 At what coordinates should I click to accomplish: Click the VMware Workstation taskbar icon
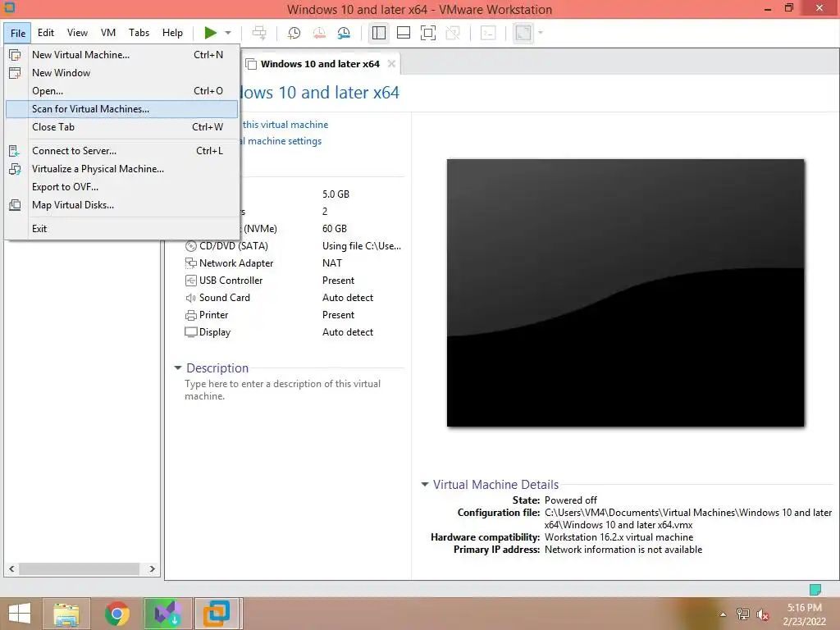(x=217, y=614)
